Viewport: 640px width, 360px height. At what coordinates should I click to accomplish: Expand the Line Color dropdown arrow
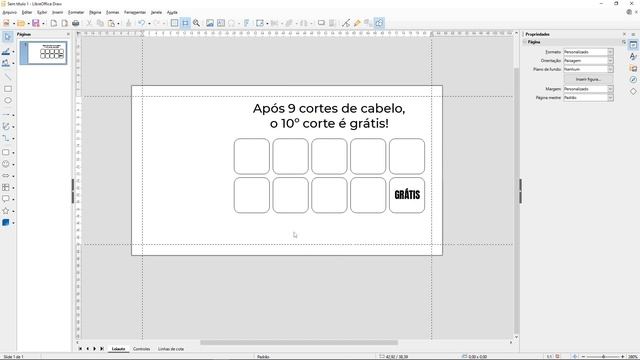point(13,52)
